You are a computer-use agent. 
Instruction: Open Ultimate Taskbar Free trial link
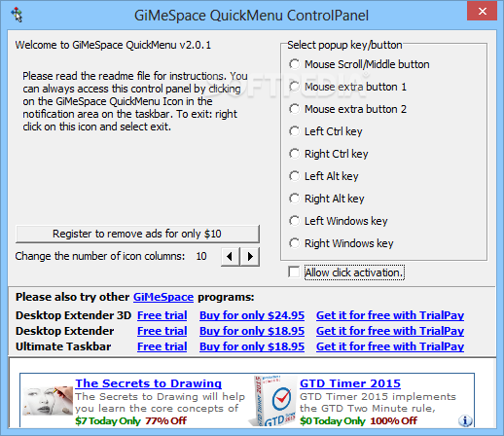[x=162, y=346]
